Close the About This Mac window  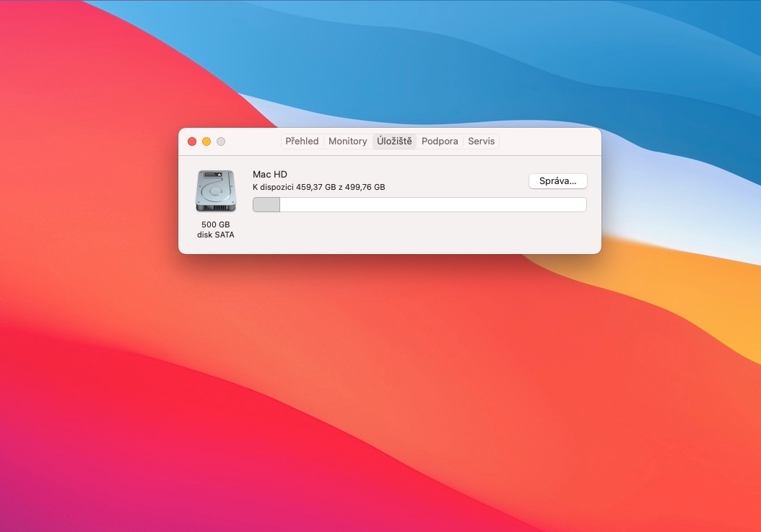pos(192,141)
